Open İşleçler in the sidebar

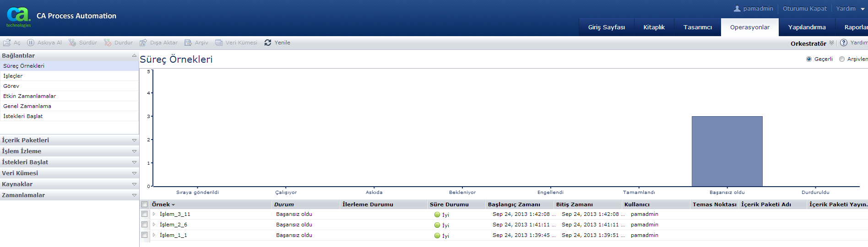pyautogui.click(x=69, y=76)
